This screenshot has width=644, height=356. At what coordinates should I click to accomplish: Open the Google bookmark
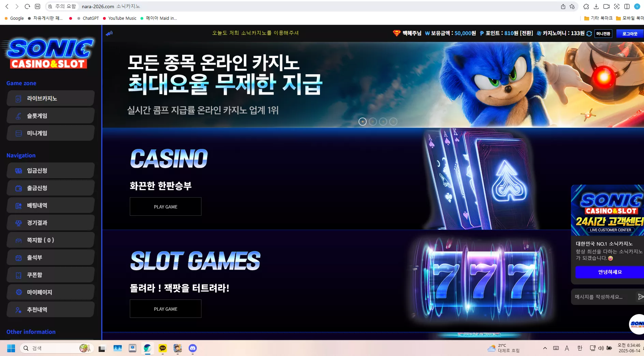point(14,18)
